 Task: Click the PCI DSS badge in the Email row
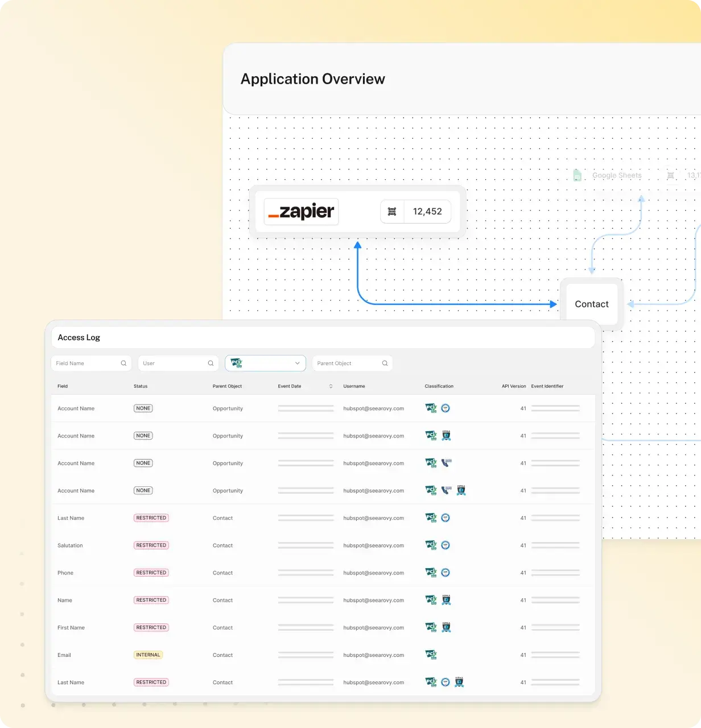click(x=431, y=655)
